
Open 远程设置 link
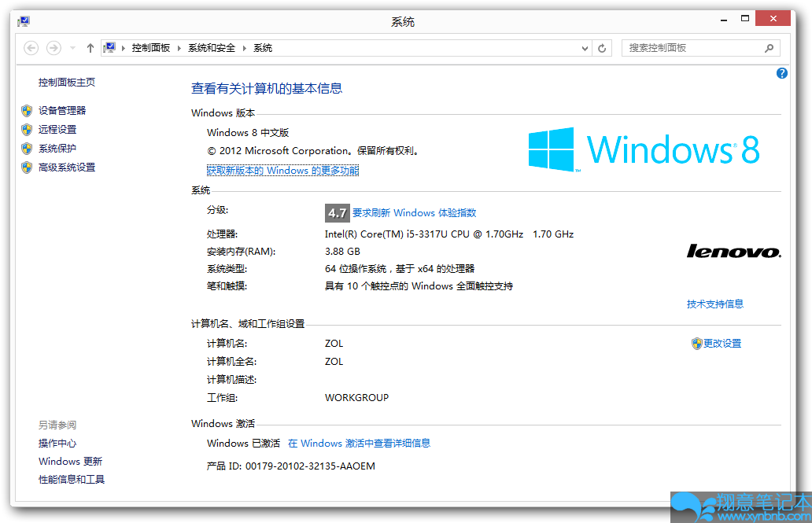[x=57, y=130]
